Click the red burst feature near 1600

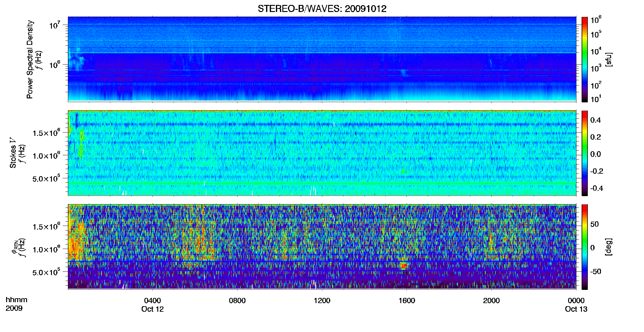pyautogui.click(x=403, y=265)
